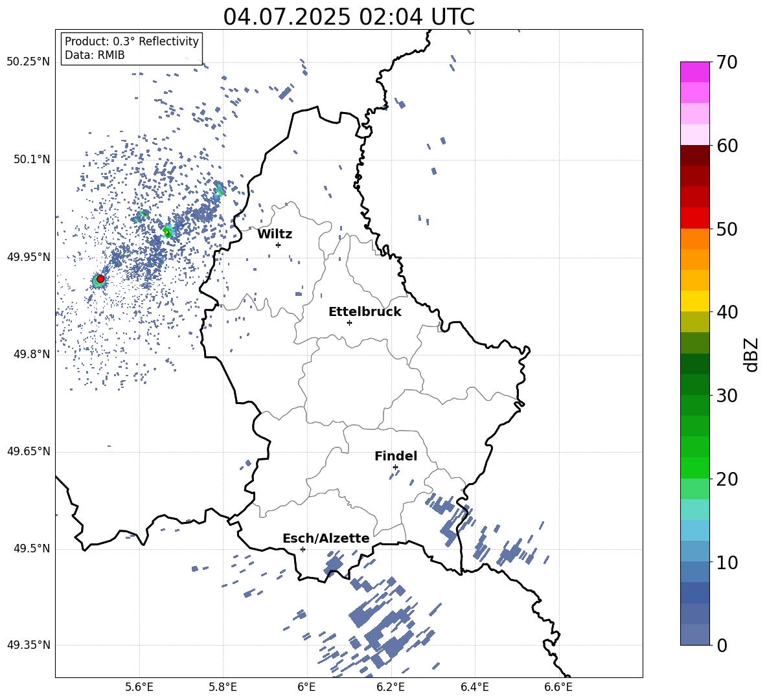Click the Wiltz cross marker

(279, 245)
